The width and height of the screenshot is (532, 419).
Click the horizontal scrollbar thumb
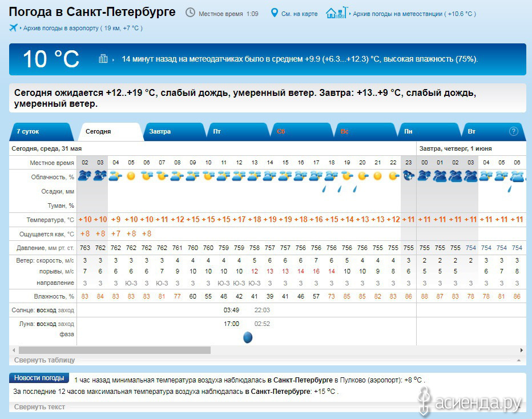[115, 350]
